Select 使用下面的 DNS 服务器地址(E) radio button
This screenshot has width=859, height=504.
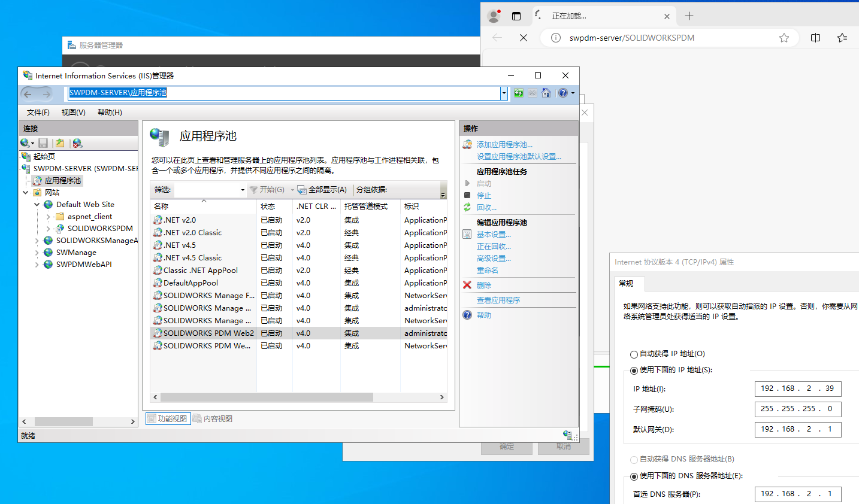pyautogui.click(x=634, y=476)
